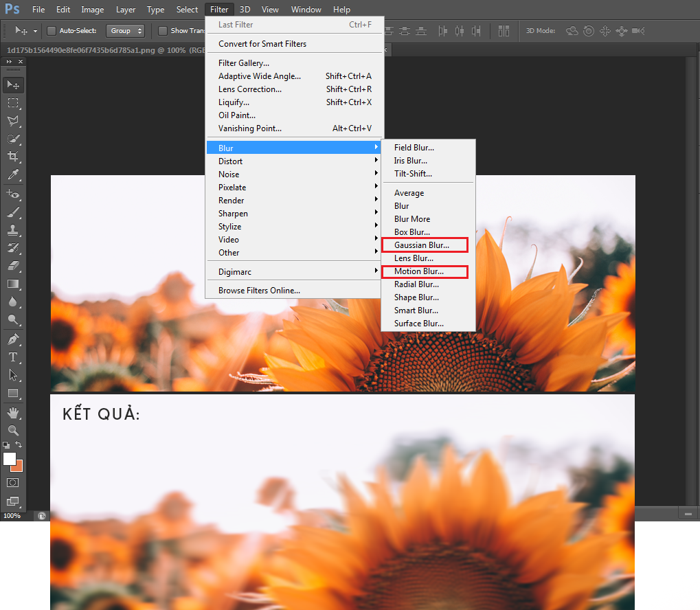Screen dimensions: 700x610
Task: Toggle Quick Mask mode icon
Action: (13, 483)
